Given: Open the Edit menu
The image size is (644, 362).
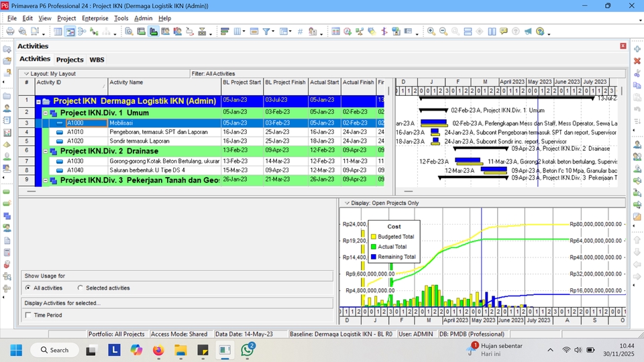Looking at the screenshot, I should pos(28,18).
